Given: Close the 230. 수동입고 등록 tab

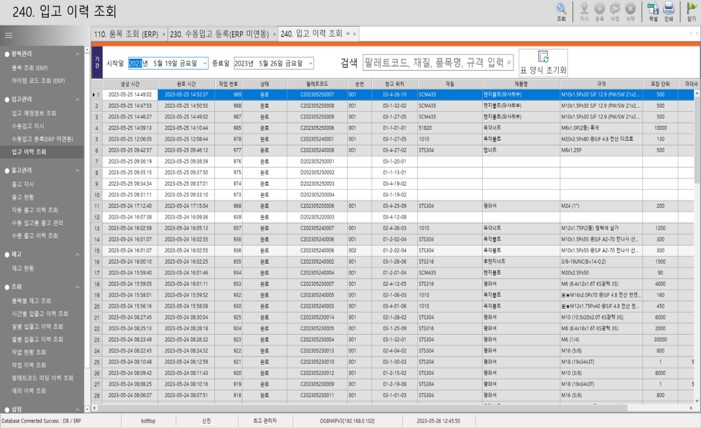Looking at the screenshot, I should [274, 34].
